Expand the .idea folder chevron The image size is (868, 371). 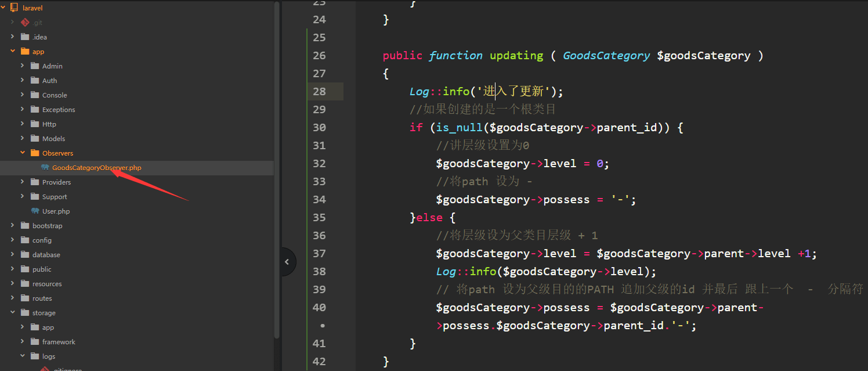[x=12, y=37]
